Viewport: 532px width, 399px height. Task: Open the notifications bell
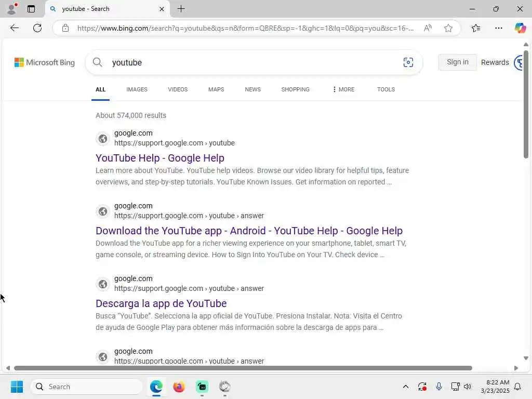(x=517, y=387)
